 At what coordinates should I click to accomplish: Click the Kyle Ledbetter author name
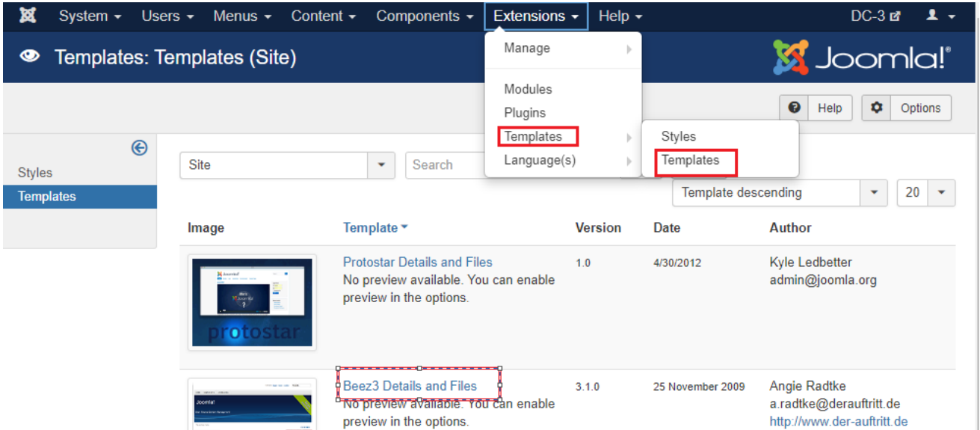(810, 262)
